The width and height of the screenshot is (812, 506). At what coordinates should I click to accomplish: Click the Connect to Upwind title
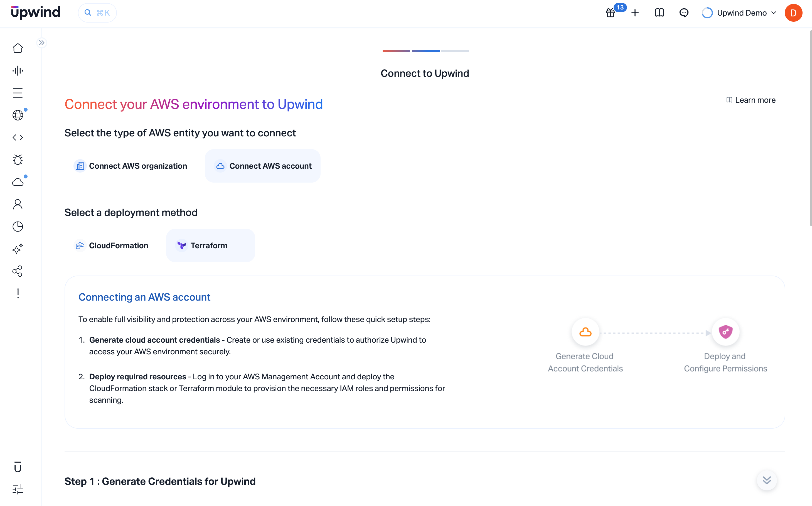pos(425,73)
